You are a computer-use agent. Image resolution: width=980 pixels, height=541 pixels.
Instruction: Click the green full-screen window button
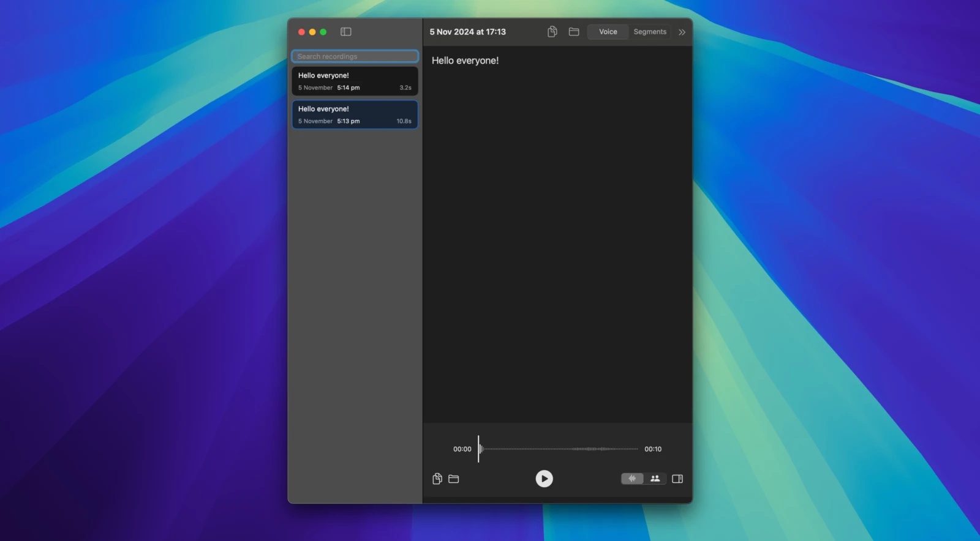(x=323, y=32)
